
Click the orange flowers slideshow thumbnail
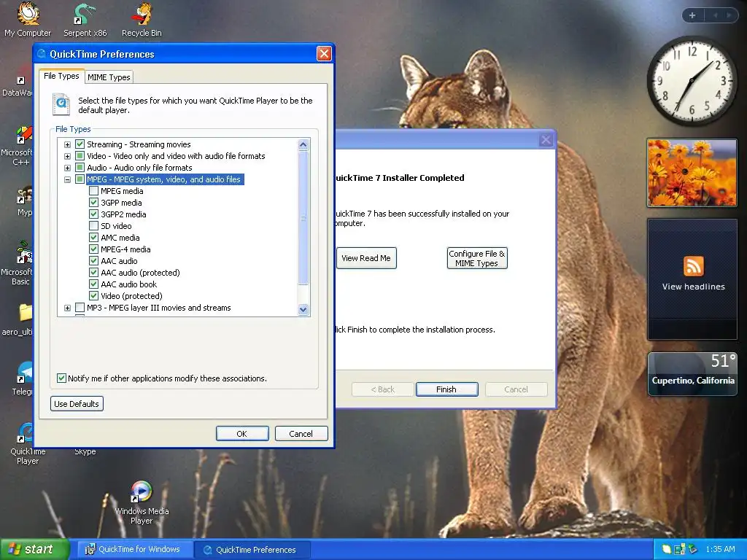coord(692,173)
